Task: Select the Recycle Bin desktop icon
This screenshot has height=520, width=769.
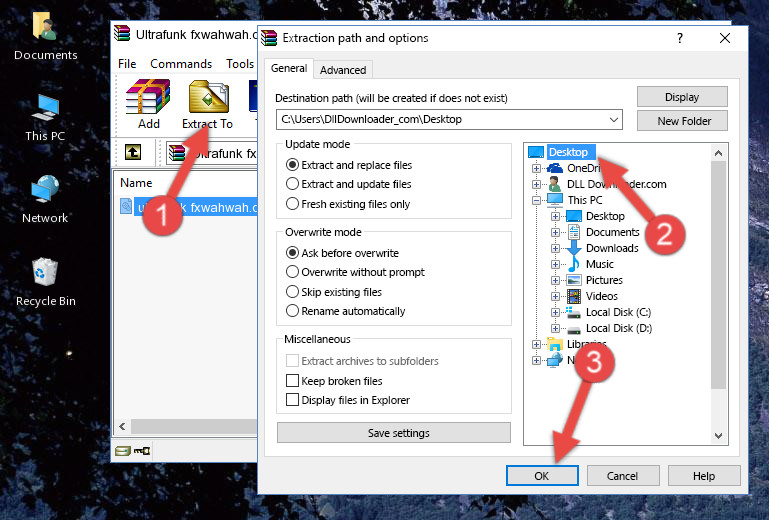Action: tap(45, 282)
